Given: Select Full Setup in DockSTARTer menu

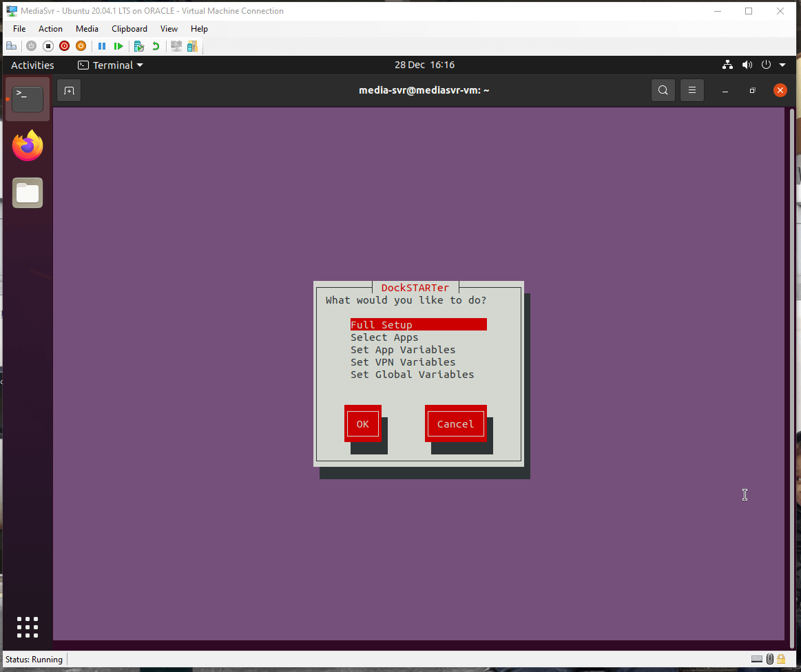Looking at the screenshot, I should (x=418, y=325).
